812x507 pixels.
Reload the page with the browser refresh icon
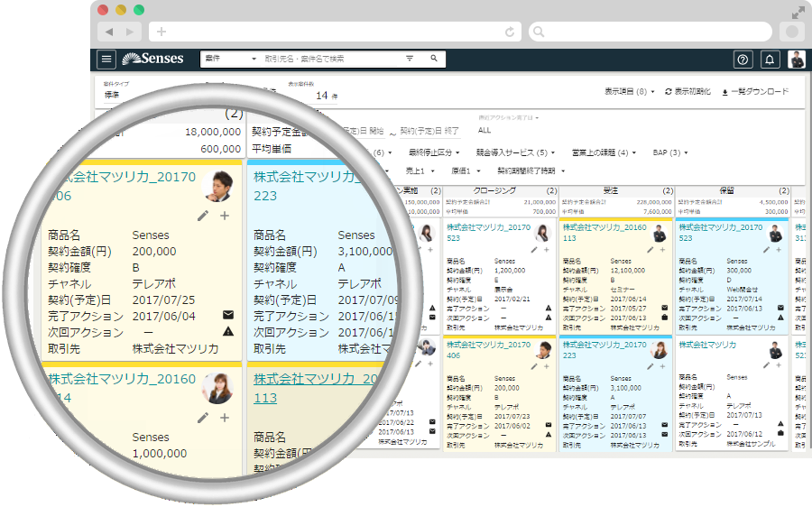point(510,32)
